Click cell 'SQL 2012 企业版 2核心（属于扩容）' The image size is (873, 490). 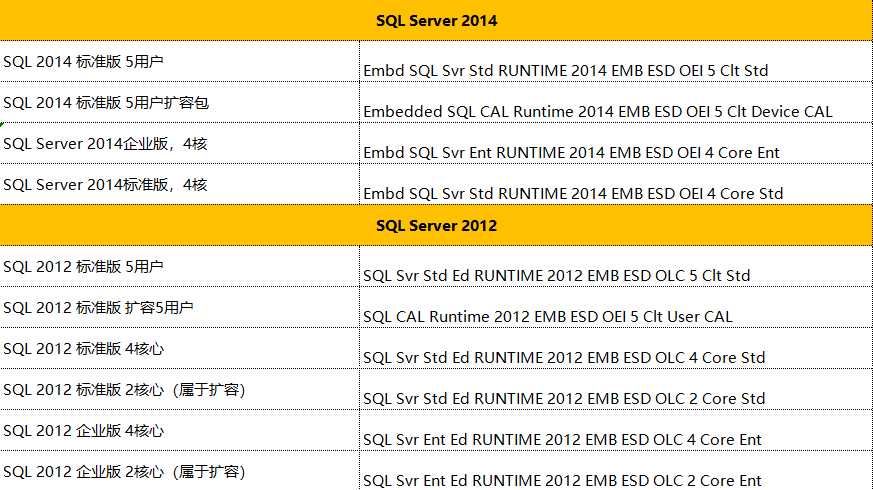[180, 471]
